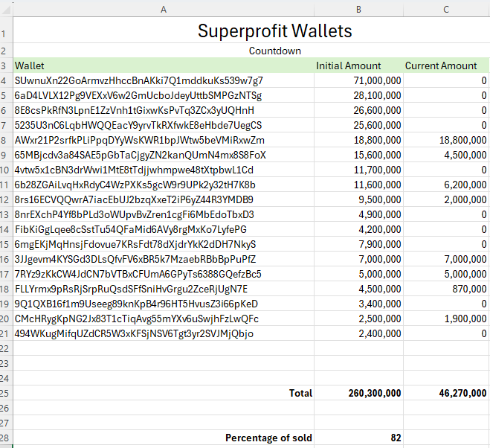Viewport: 490px width, 448px height.
Task: Select initial amount 2,400,000
Action: (358, 334)
